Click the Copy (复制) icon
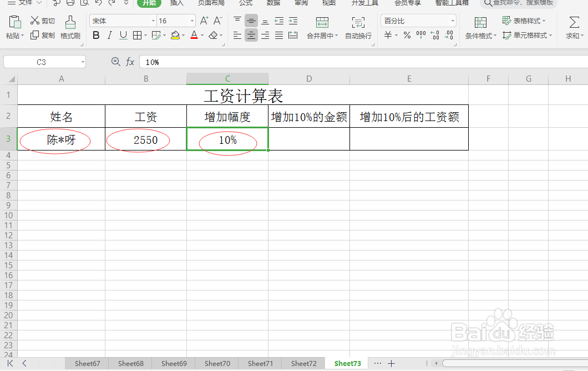Viewport: 588px width, 371px height. click(x=34, y=36)
